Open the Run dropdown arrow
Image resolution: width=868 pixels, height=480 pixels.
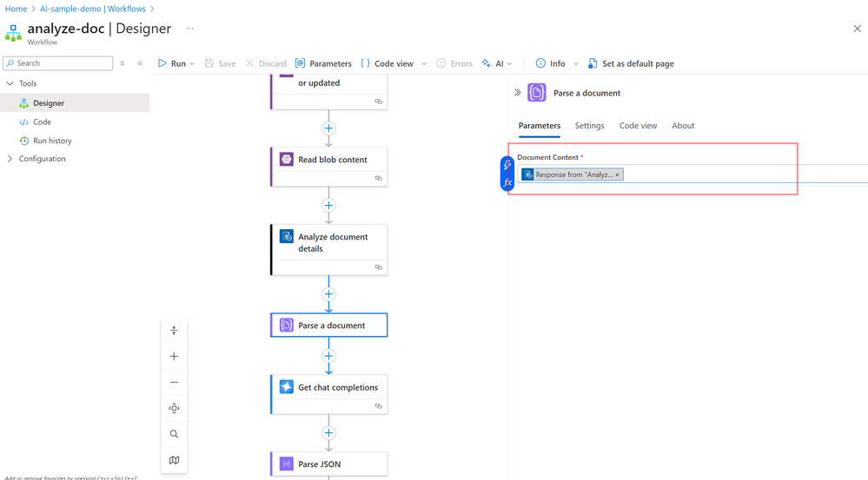tap(192, 63)
